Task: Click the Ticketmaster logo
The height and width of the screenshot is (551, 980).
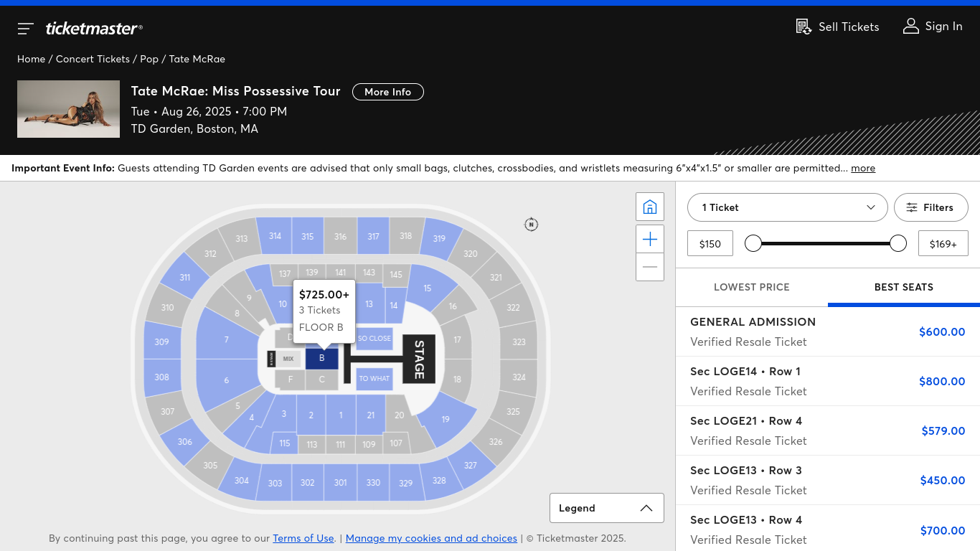Action: [x=94, y=28]
